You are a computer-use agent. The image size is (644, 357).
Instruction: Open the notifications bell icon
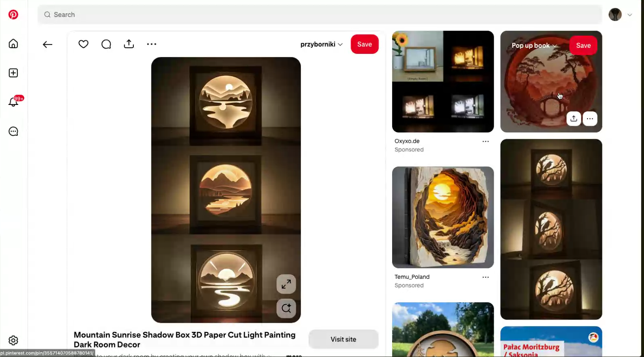coord(13,102)
